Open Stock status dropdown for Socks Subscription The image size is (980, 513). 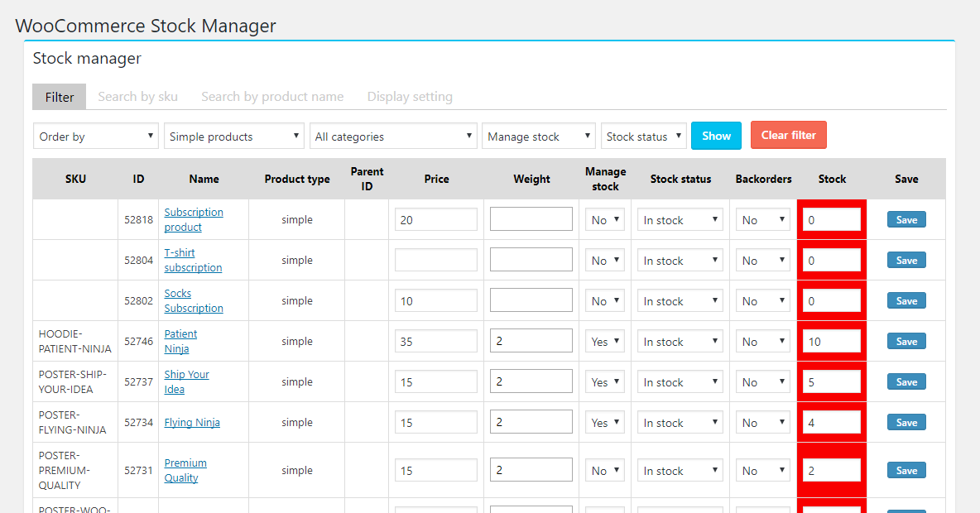(680, 301)
